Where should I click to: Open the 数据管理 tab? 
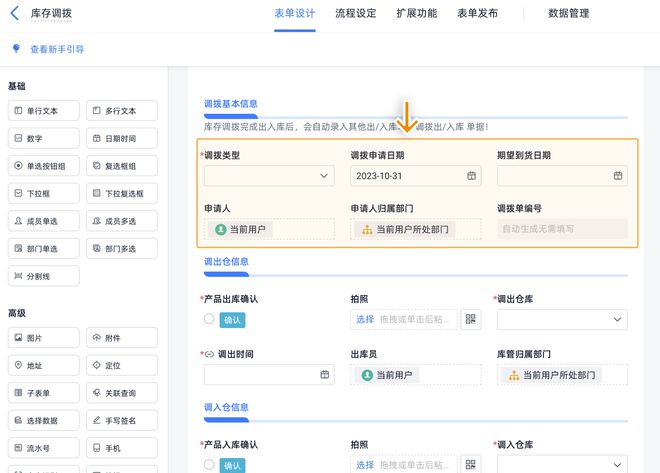coord(569,14)
